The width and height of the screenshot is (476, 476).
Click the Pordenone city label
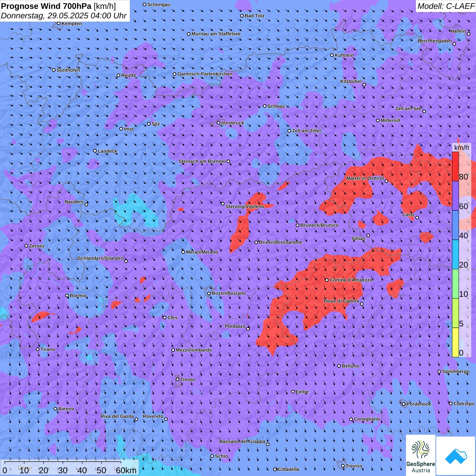click(419, 404)
